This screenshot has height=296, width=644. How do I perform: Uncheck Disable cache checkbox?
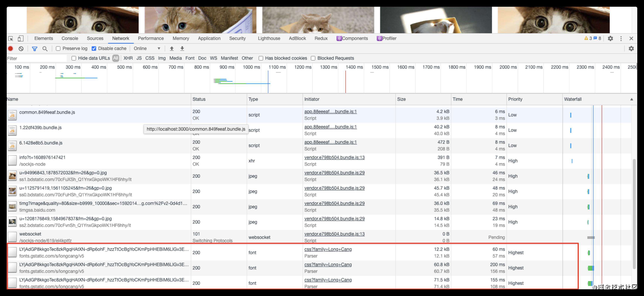click(x=94, y=49)
